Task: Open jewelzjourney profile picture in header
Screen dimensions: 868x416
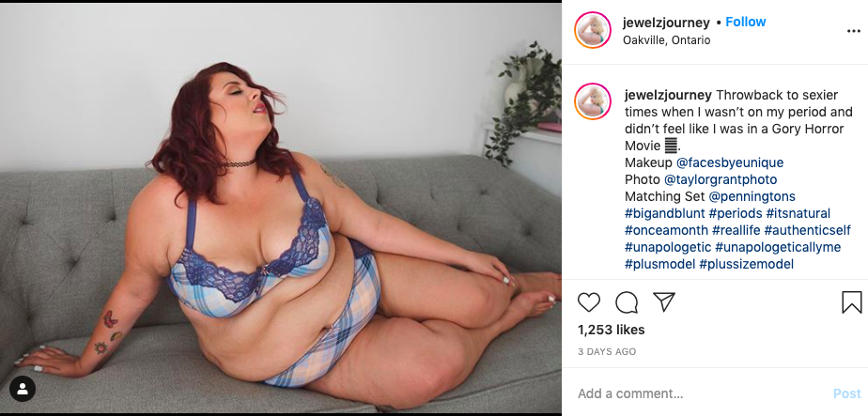Action: click(x=593, y=30)
